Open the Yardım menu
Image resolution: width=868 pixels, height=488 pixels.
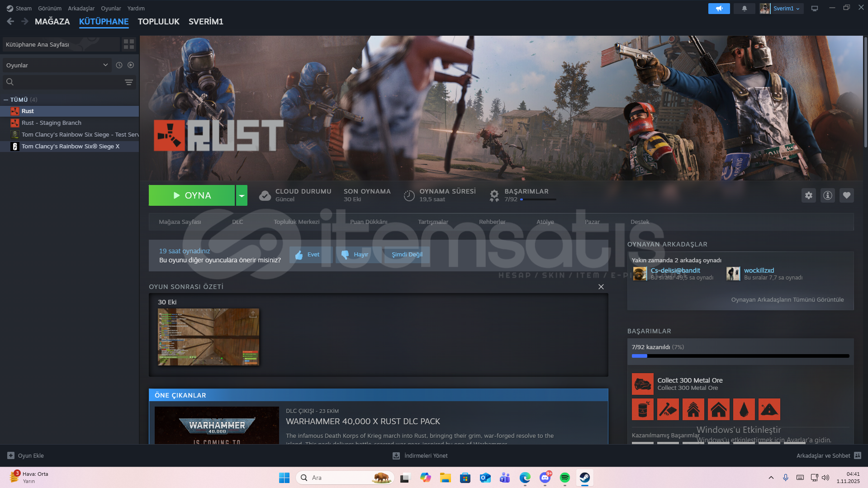pyautogui.click(x=136, y=9)
